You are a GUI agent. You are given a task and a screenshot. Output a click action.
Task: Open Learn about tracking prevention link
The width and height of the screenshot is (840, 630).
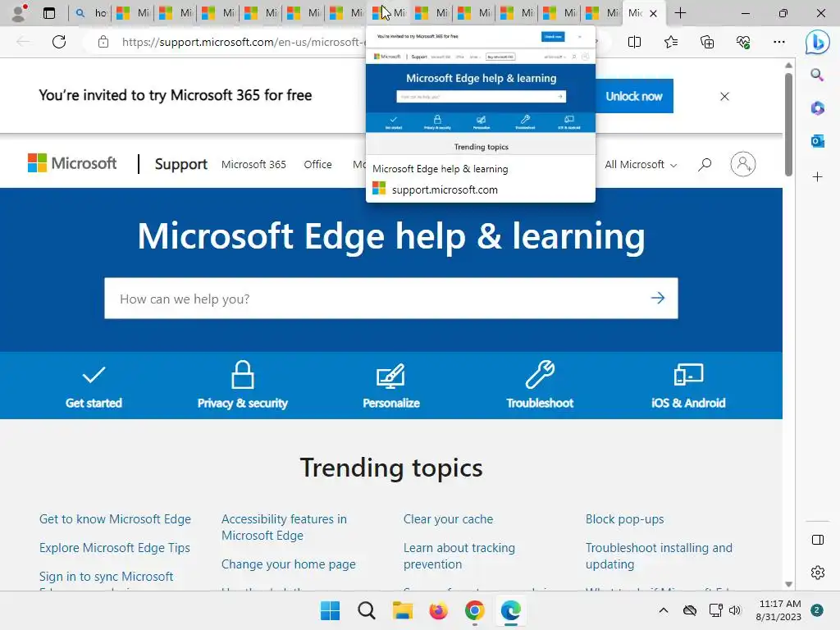point(459,556)
